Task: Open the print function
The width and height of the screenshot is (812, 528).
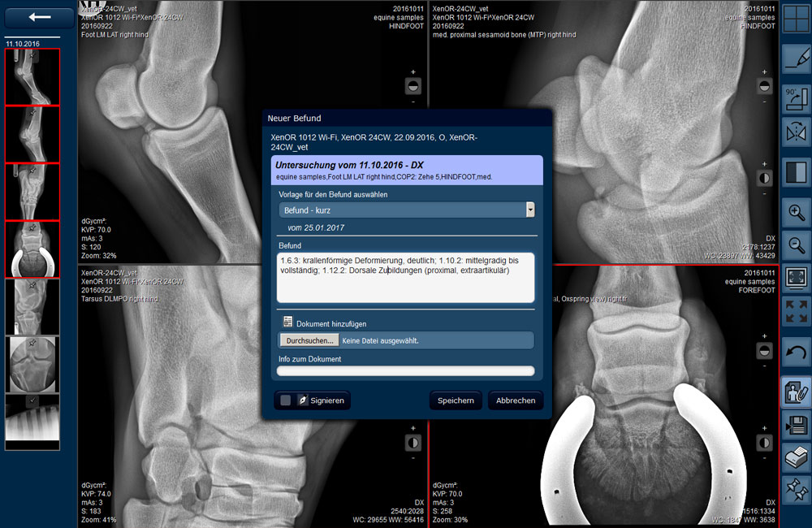Action: tap(796, 457)
